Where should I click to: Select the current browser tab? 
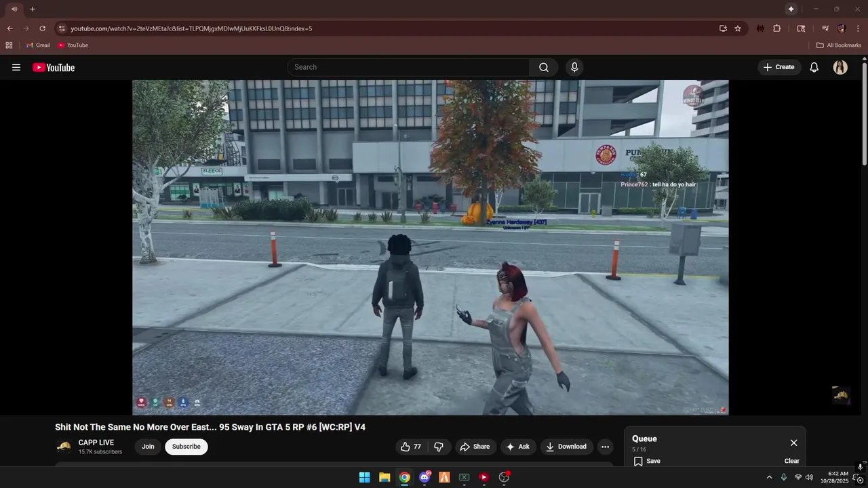click(14, 9)
